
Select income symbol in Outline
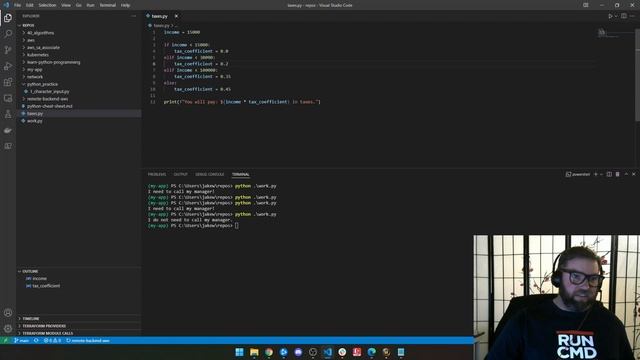coord(39,279)
